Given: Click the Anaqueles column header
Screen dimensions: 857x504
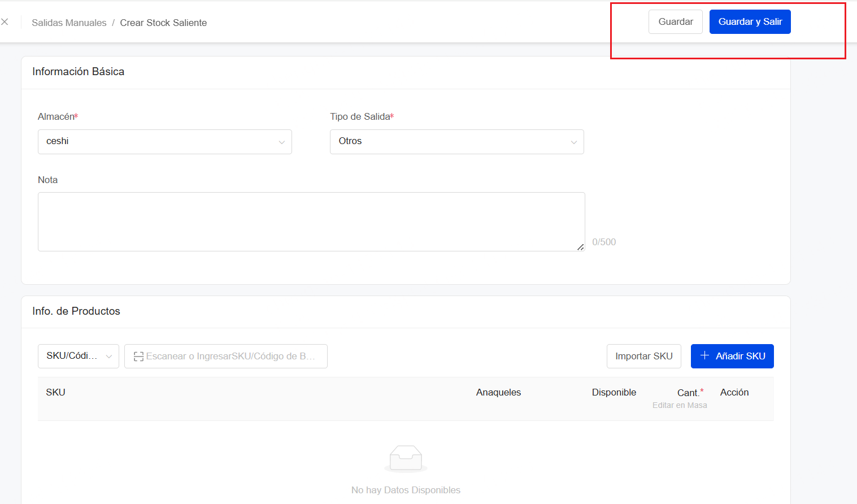Looking at the screenshot, I should (x=498, y=392).
